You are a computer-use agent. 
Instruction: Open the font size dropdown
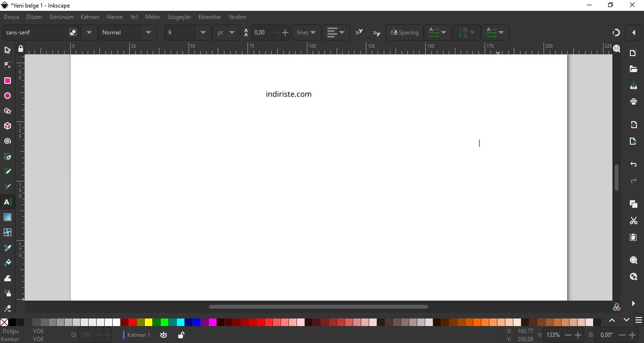[x=203, y=33]
